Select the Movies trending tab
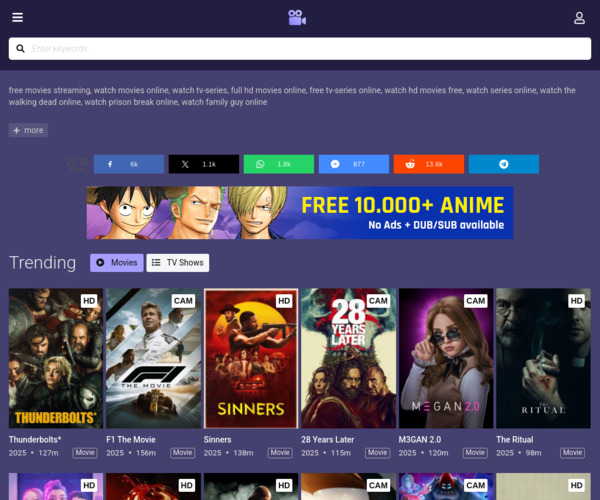Screen dimensions: 600x500 pos(117,263)
